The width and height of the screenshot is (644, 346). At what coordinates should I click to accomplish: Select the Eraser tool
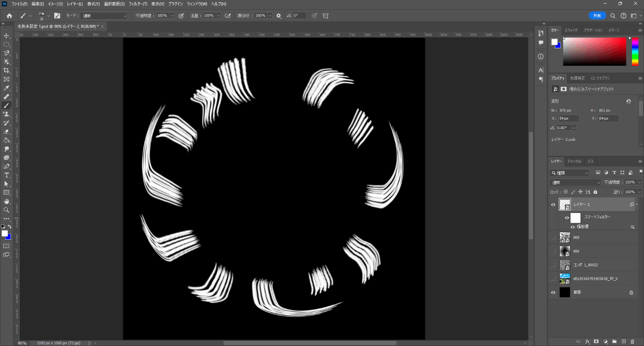coord(6,132)
